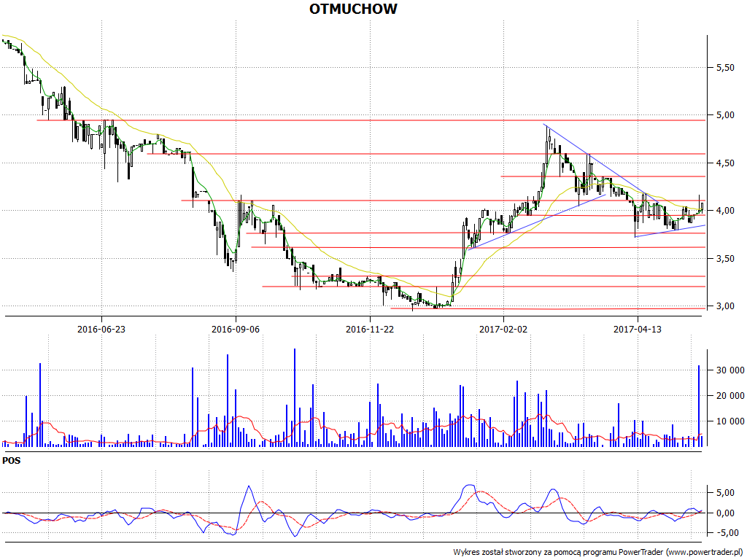Viewport: 747px width, 560px height.
Task: Select the 5,00 label on POS oscillator axis
Action: click(724, 493)
